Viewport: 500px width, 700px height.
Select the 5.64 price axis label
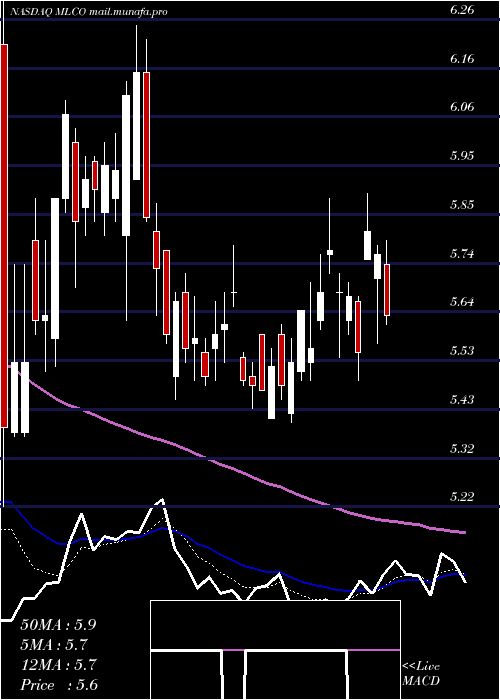[x=461, y=302]
